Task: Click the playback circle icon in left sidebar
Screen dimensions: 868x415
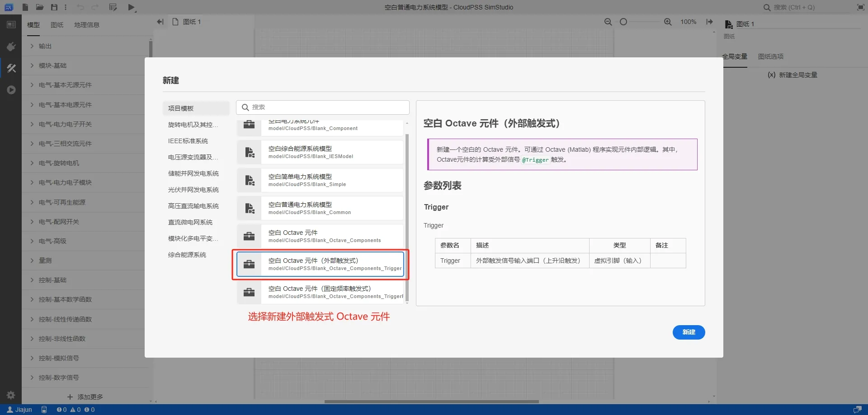Action: point(11,90)
